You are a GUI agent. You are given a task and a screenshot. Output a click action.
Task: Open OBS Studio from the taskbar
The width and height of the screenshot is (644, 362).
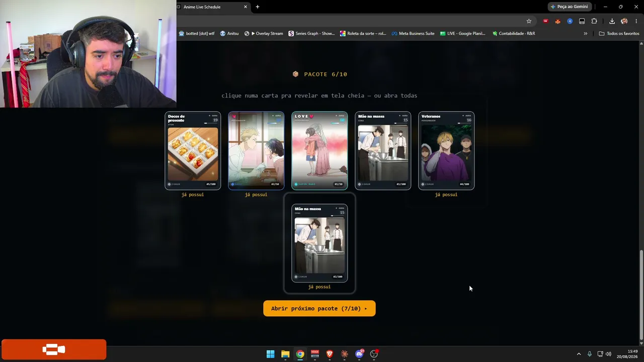click(x=374, y=354)
